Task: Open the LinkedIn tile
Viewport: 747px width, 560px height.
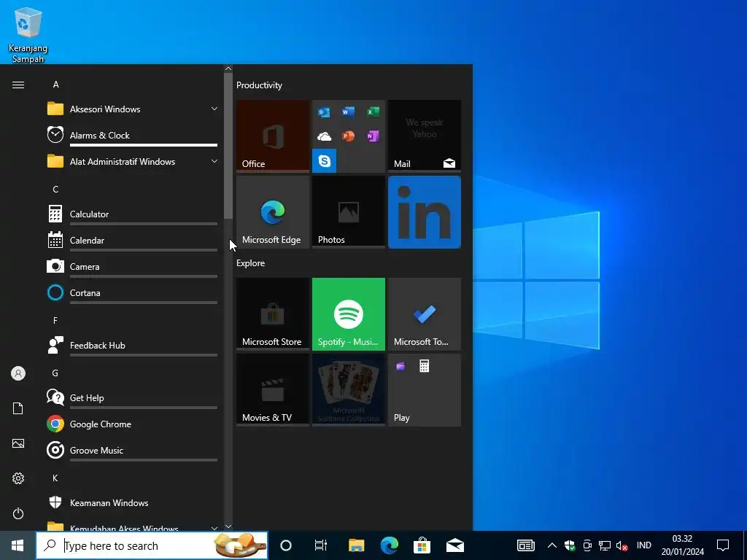Action: click(425, 212)
